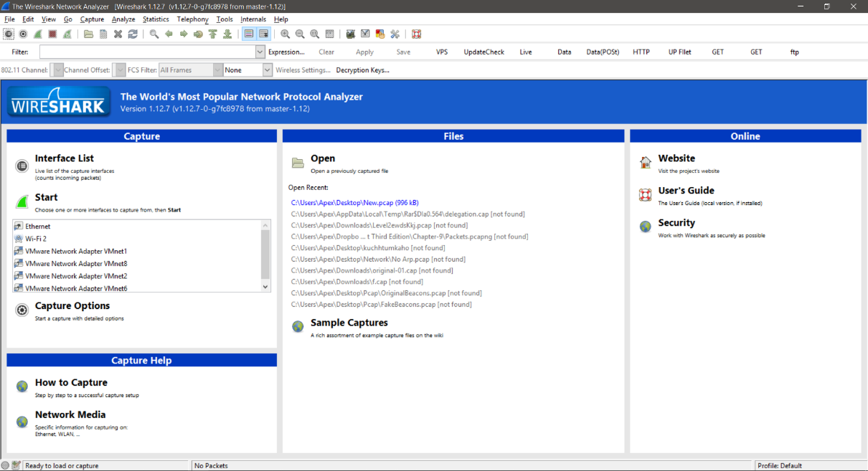Open preferences with the tools icon

point(395,34)
